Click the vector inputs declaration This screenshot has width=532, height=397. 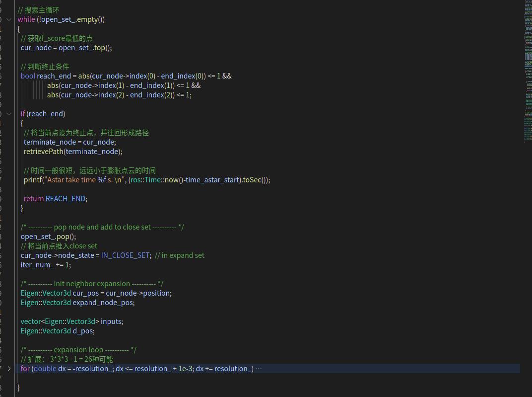point(71,321)
